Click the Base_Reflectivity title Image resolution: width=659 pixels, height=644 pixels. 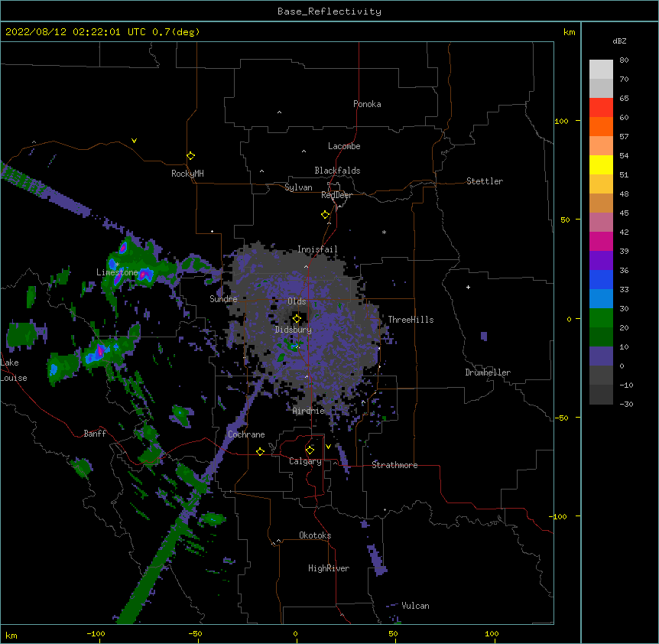329,11
